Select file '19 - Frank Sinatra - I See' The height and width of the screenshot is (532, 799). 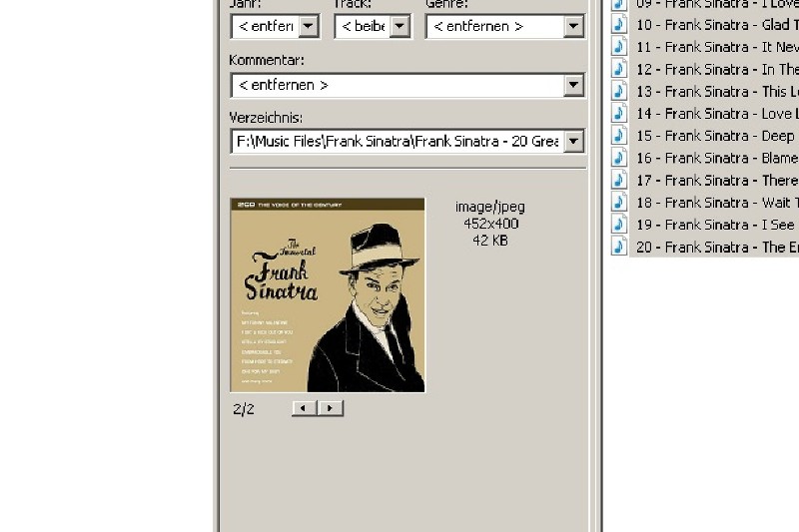715,225
